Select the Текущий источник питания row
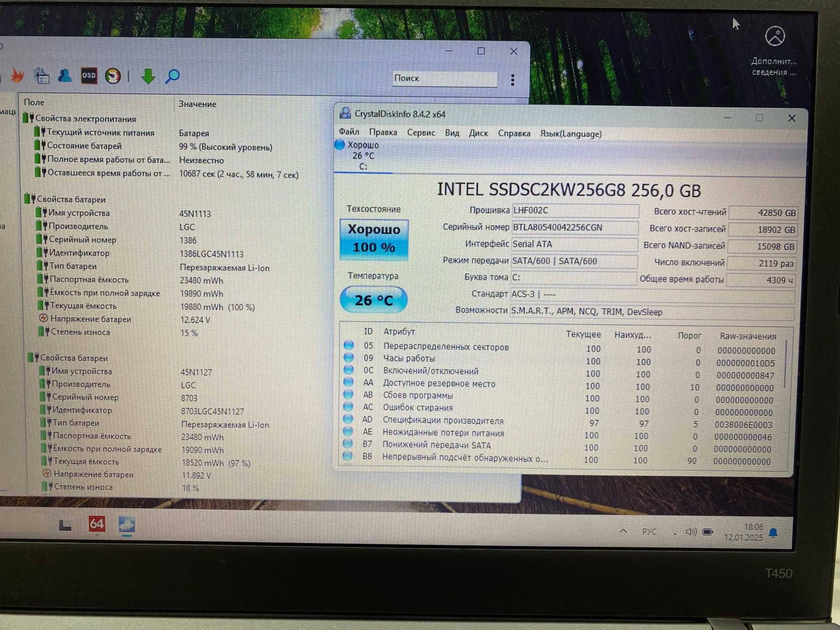Viewport: 840px width, 630px height. 122,133
